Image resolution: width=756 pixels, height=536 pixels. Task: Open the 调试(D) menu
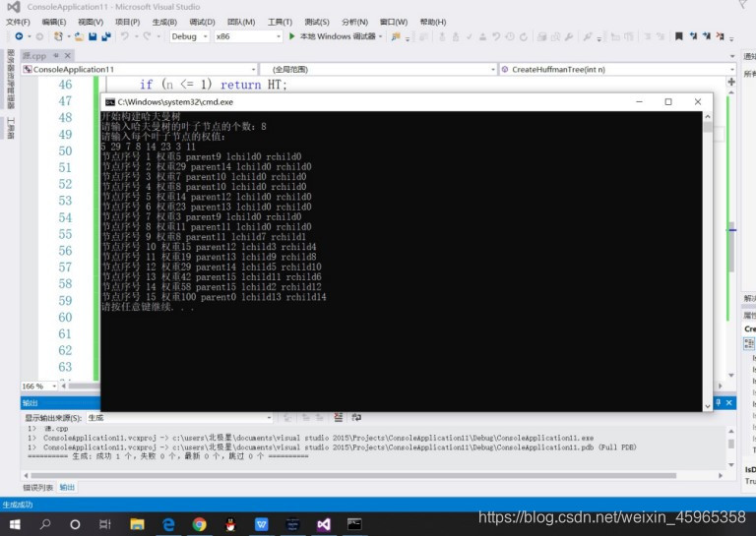(202, 22)
